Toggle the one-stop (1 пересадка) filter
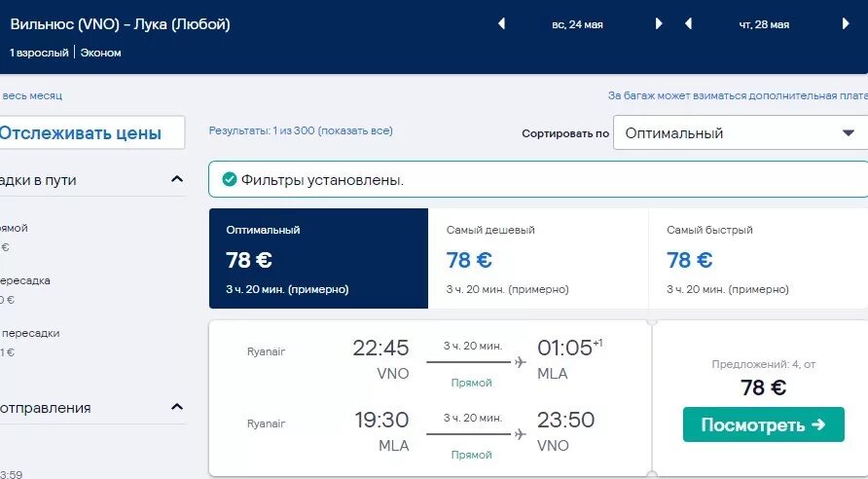Image resolution: width=868 pixels, height=479 pixels. 24,280
